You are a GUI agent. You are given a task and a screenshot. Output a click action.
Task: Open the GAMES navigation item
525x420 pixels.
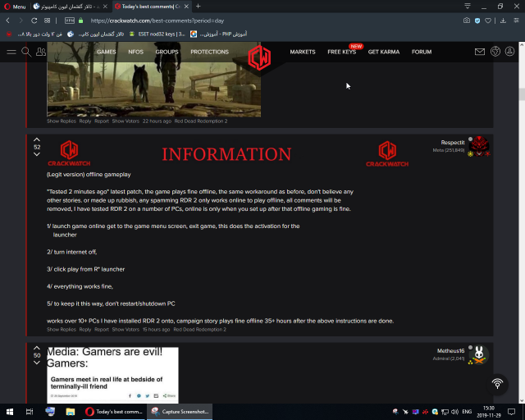106,52
